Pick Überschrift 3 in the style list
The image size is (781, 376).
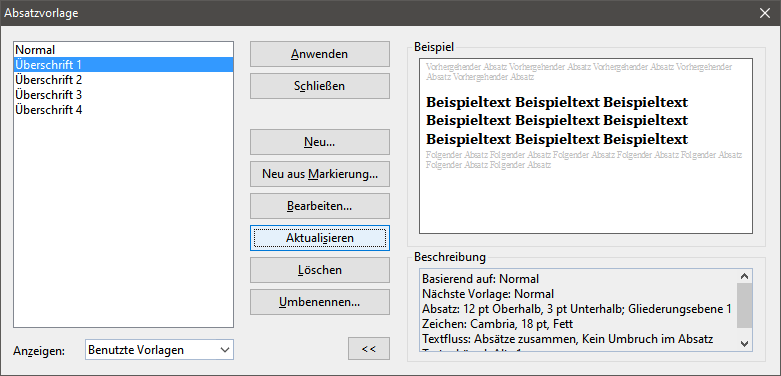[124, 95]
